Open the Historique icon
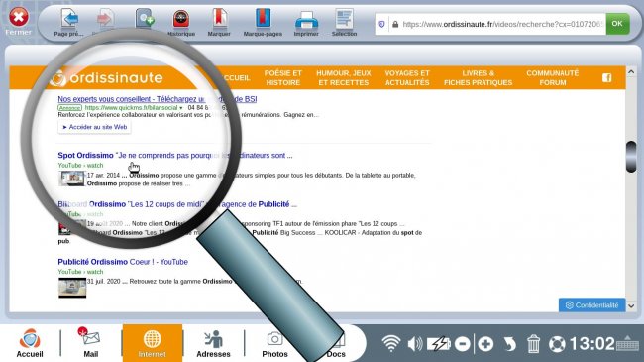Screen dimensions: 644x362 click(x=180, y=19)
